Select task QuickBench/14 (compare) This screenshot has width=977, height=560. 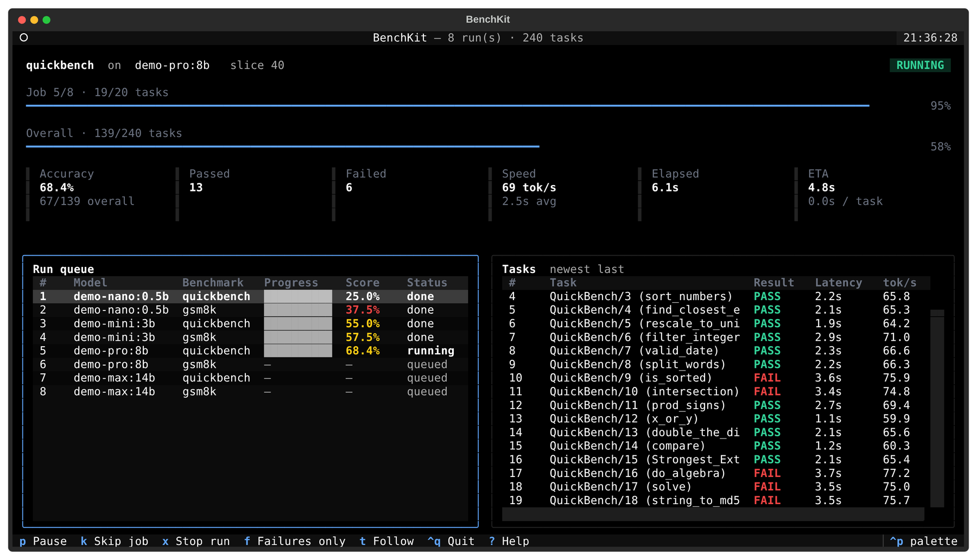(x=716, y=446)
